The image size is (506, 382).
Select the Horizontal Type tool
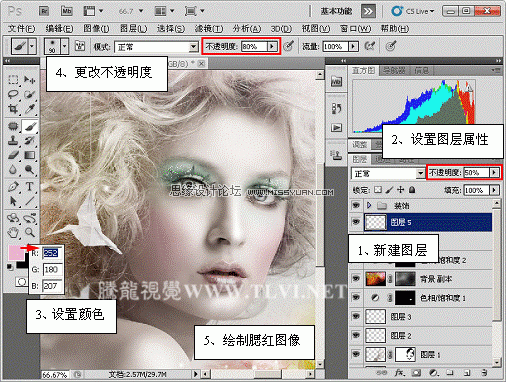click(30, 186)
